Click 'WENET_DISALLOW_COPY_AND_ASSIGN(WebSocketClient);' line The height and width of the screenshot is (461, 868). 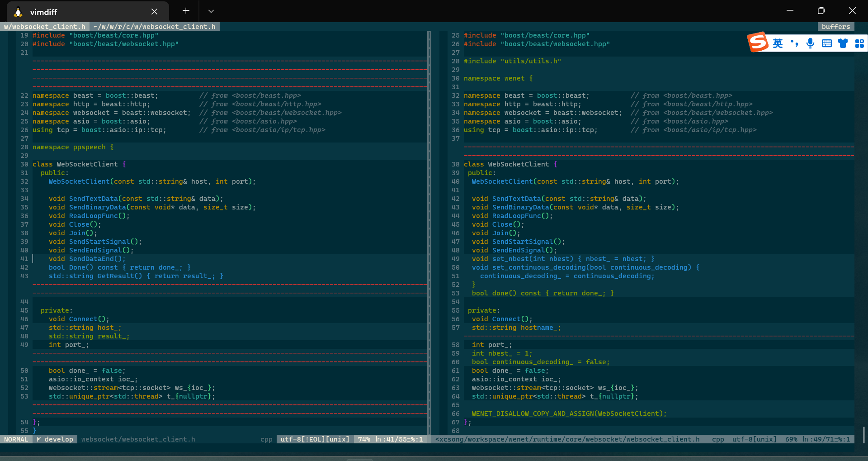(x=569, y=413)
